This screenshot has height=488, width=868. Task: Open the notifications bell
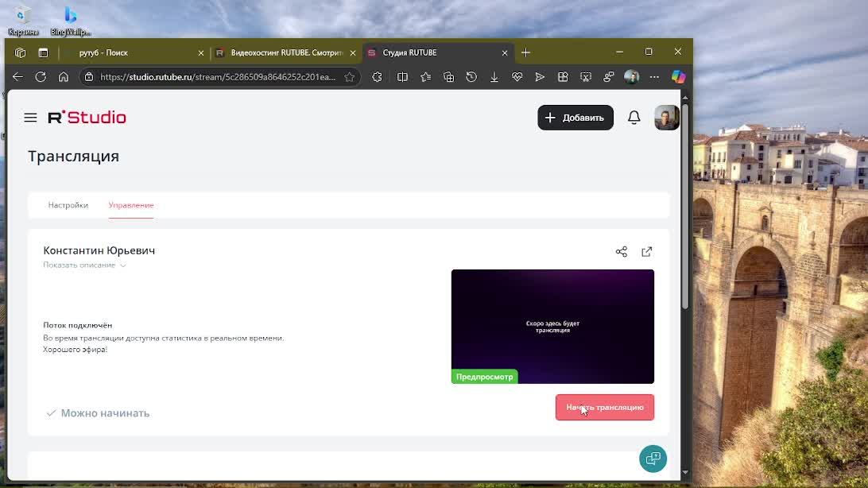point(634,118)
